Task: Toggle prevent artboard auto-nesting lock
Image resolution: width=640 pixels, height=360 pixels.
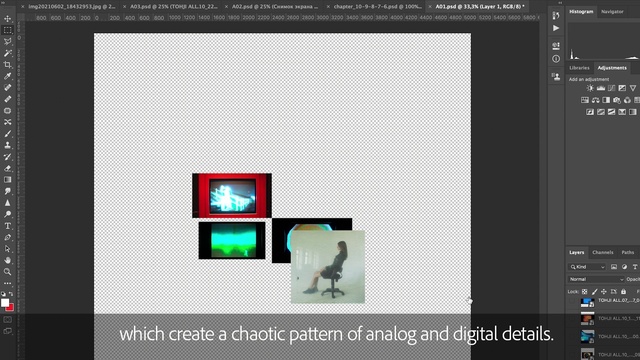Action: (613, 291)
